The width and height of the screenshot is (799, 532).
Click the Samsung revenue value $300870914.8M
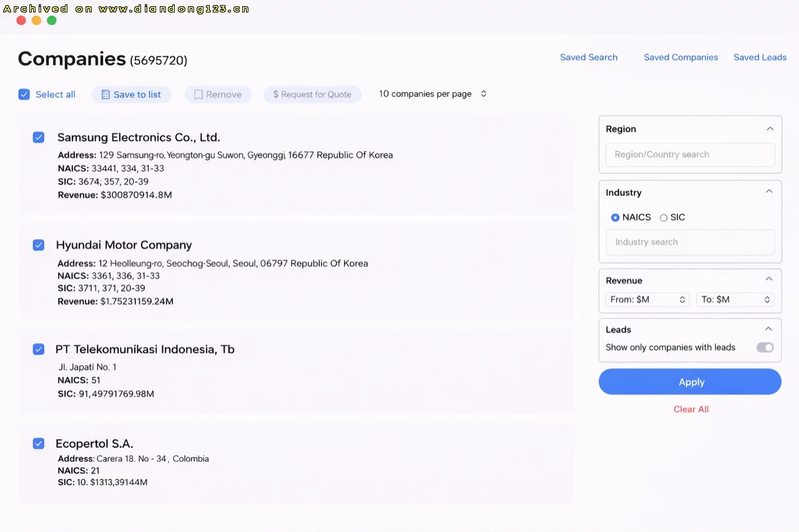(x=136, y=195)
